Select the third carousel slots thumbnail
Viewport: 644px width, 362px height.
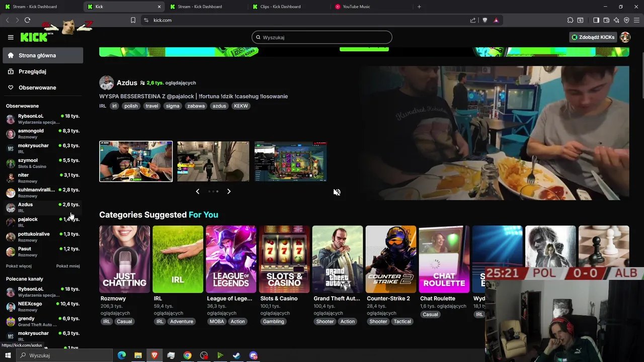(291, 161)
